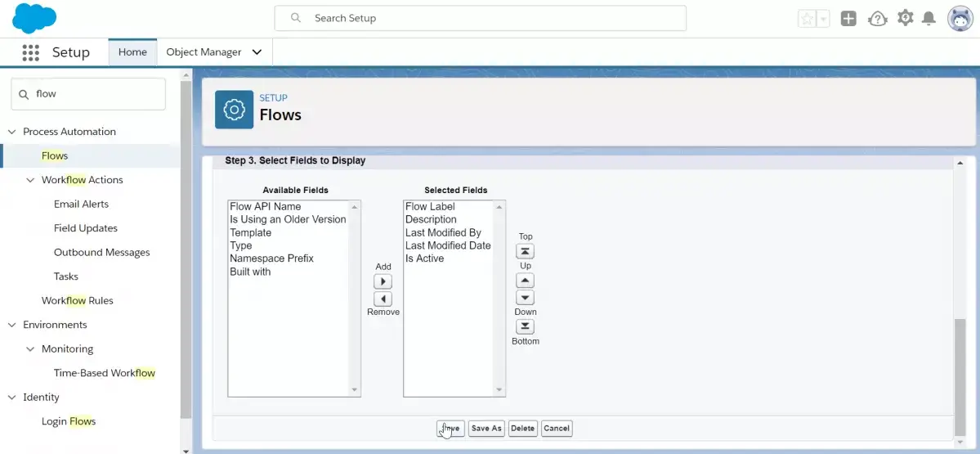
Task: Click the sidebar vertical scrollbar
Action: [x=186, y=250]
